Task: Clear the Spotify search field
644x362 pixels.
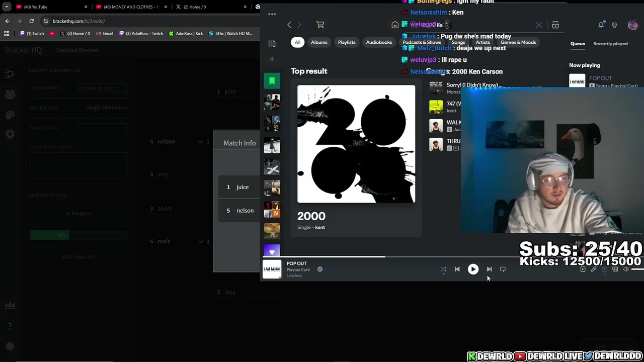Action: pos(539,25)
